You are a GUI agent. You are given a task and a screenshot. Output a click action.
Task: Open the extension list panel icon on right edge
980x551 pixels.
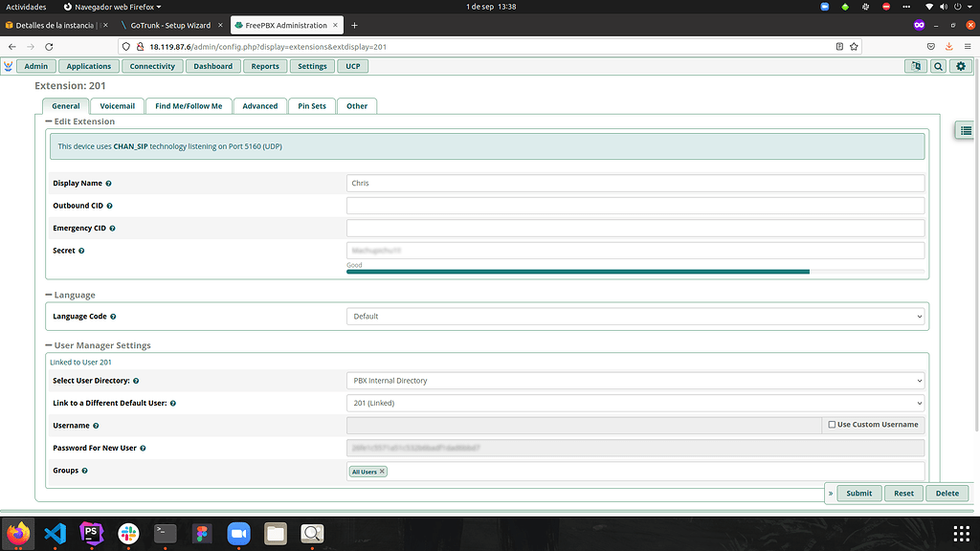pos(964,130)
